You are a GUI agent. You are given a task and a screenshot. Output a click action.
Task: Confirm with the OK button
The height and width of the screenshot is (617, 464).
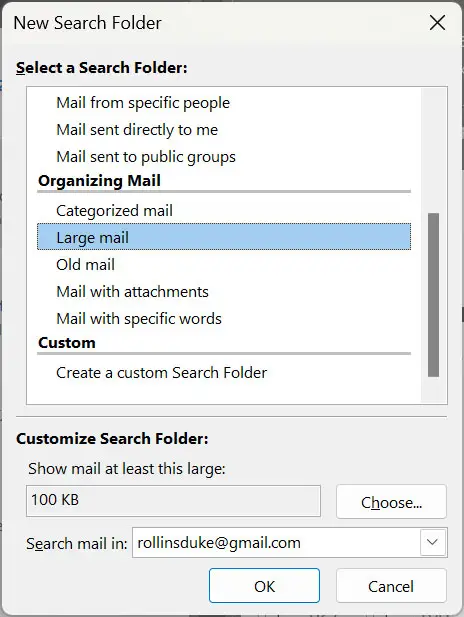(264, 586)
